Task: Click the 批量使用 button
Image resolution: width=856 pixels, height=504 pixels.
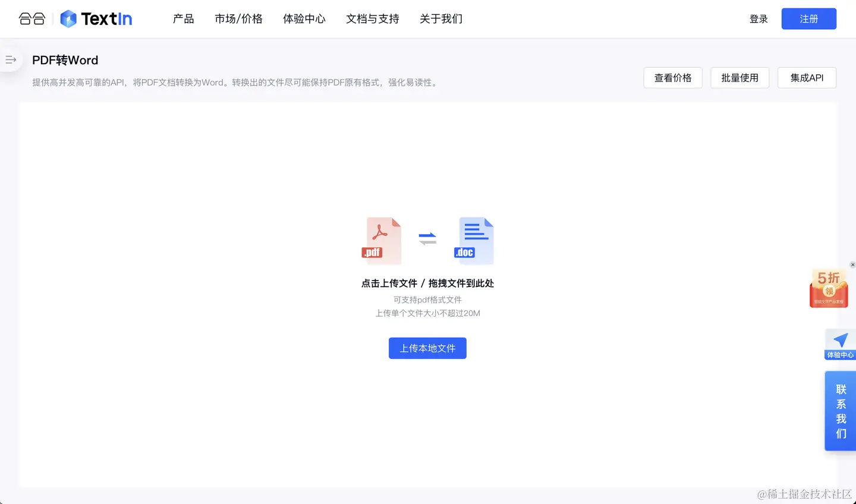Action: coord(740,78)
